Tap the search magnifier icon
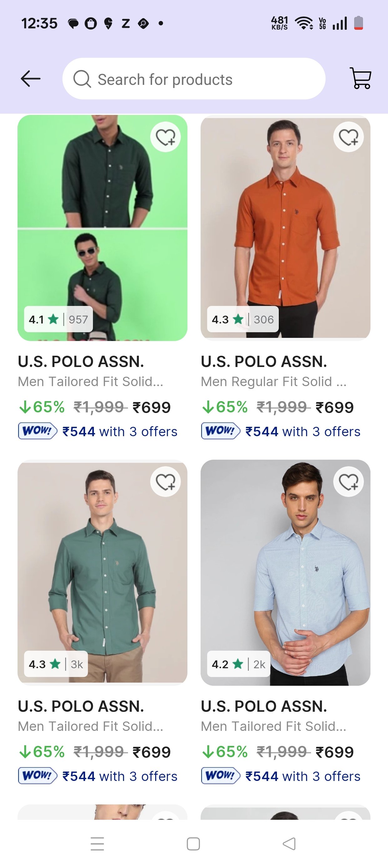This screenshot has width=388, height=868. (82, 79)
